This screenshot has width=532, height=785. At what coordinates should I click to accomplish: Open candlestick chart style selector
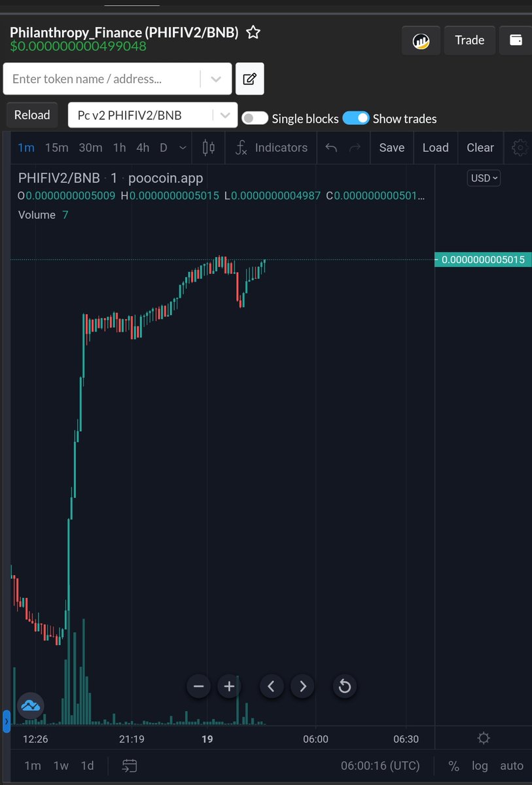pos(209,148)
